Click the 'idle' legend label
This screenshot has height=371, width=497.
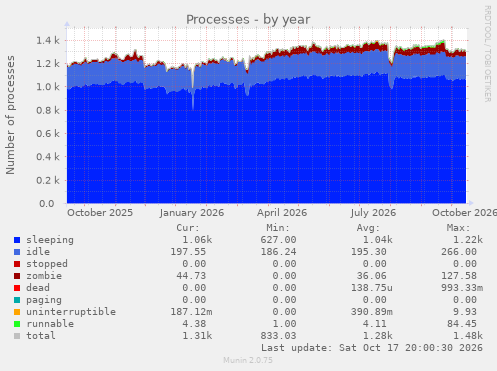click(x=38, y=252)
